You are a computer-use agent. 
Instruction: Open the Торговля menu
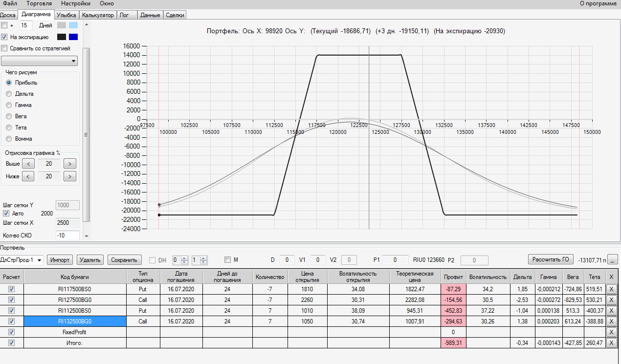[x=39, y=3]
